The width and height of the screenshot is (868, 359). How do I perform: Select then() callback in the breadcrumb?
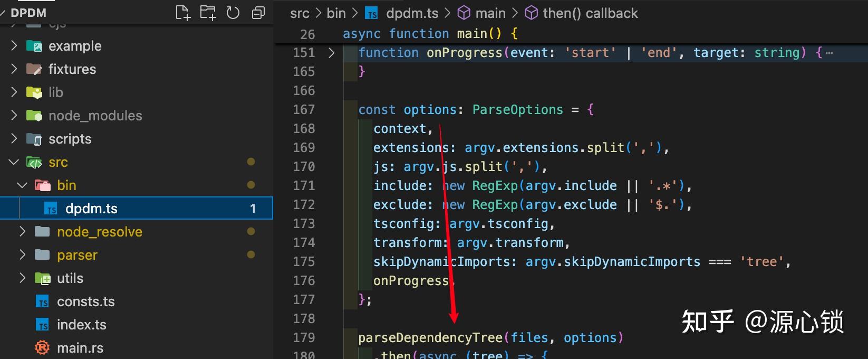590,13
